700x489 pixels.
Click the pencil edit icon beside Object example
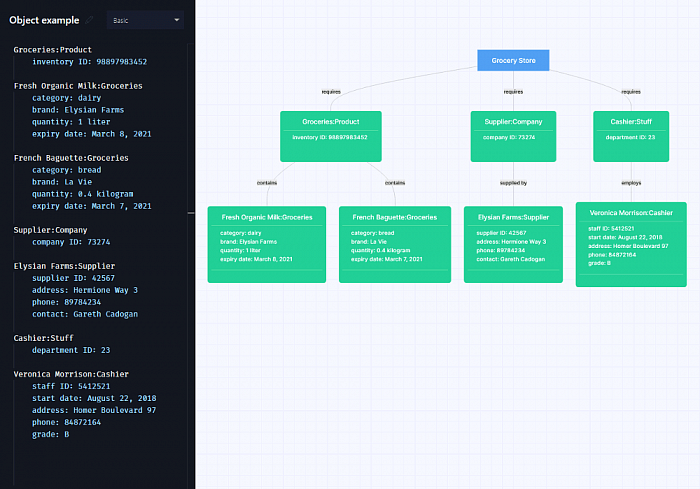point(89,20)
